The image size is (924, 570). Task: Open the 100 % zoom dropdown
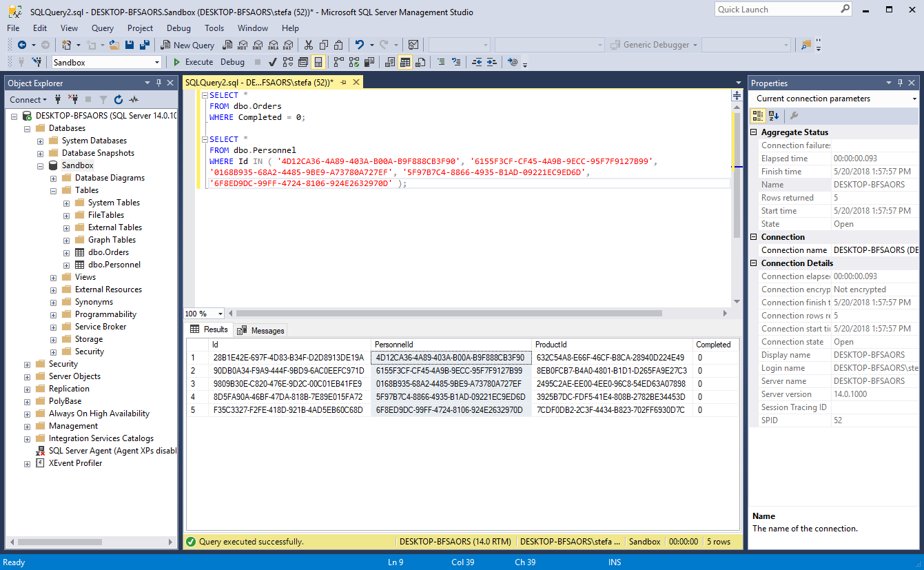point(220,314)
